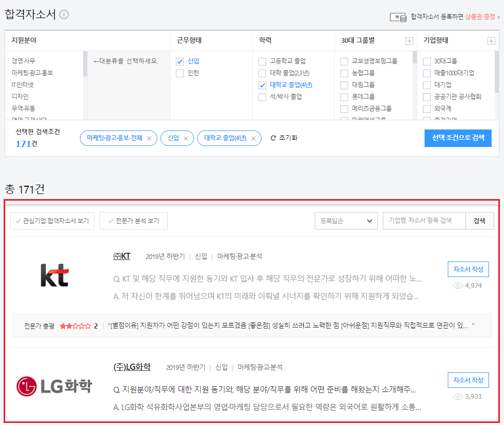Select 무역·유통 category

pyautogui.click(x=23, y=108)
